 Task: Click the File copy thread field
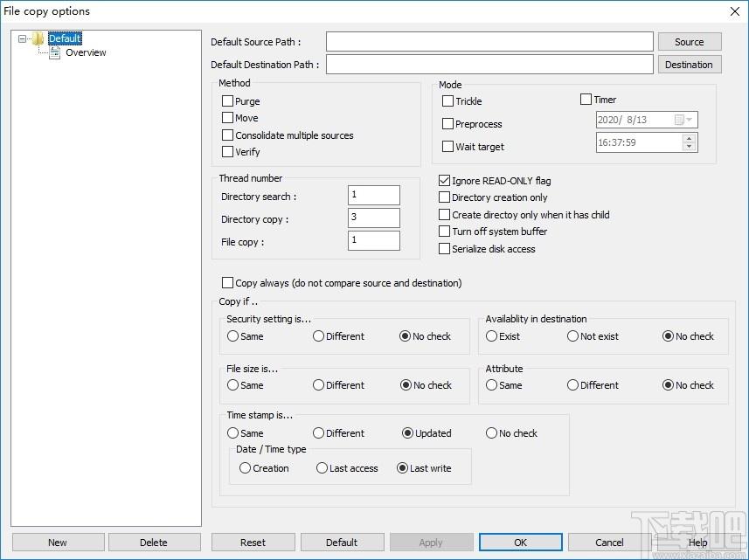[x=373, y=240]
